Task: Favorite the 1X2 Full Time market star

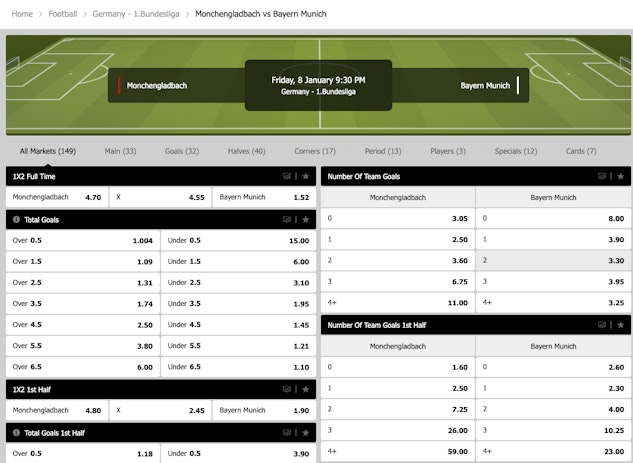Action: pyautogui.click(x=306, y=176)
